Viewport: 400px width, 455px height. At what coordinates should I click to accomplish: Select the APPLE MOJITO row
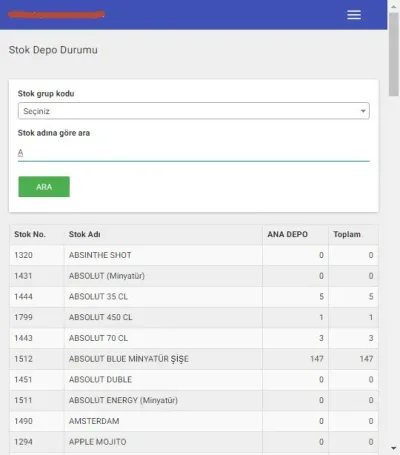[194, 442]
